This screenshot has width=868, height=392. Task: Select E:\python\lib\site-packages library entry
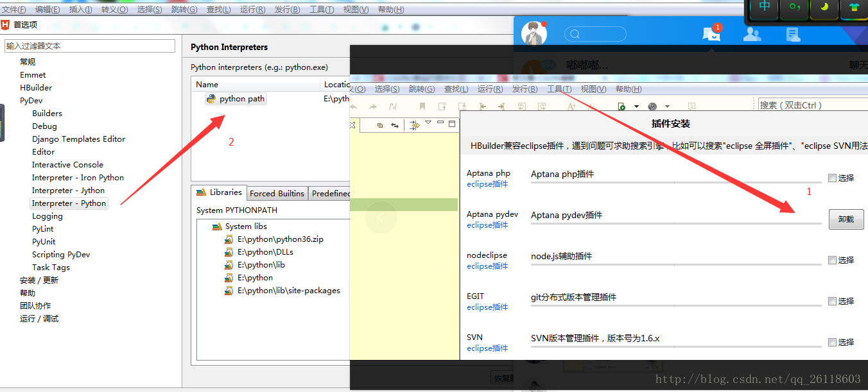coord(282,291)
